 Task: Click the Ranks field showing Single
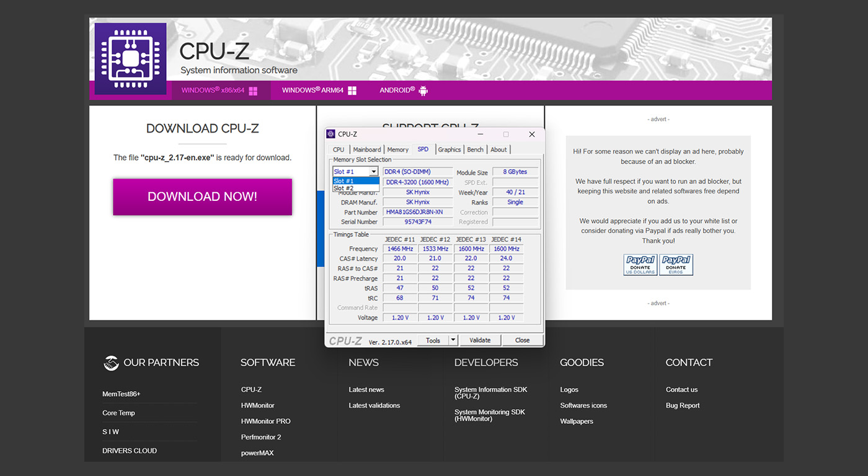click(x=515, y=202)
